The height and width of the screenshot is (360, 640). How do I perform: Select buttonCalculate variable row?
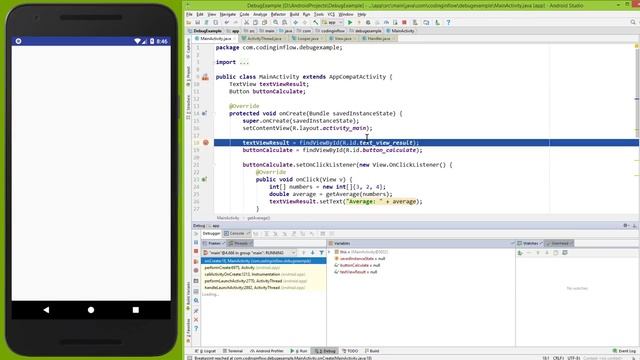tap(358, 265)
